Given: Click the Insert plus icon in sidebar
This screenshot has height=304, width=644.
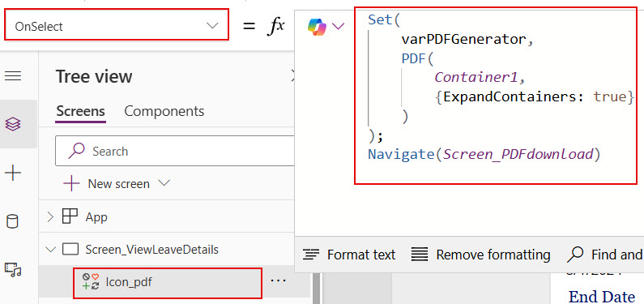Looking at the screenshot, I should click(13, 173).
